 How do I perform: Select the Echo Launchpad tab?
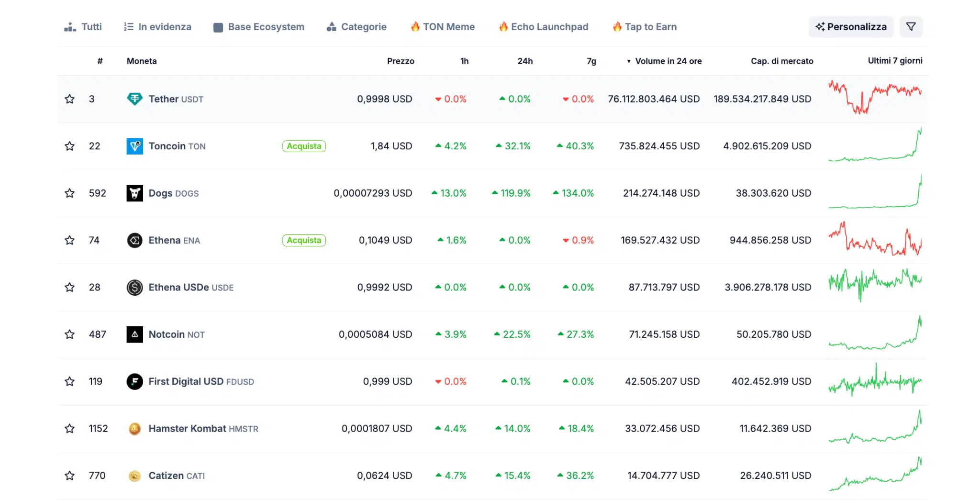(544, 27)
